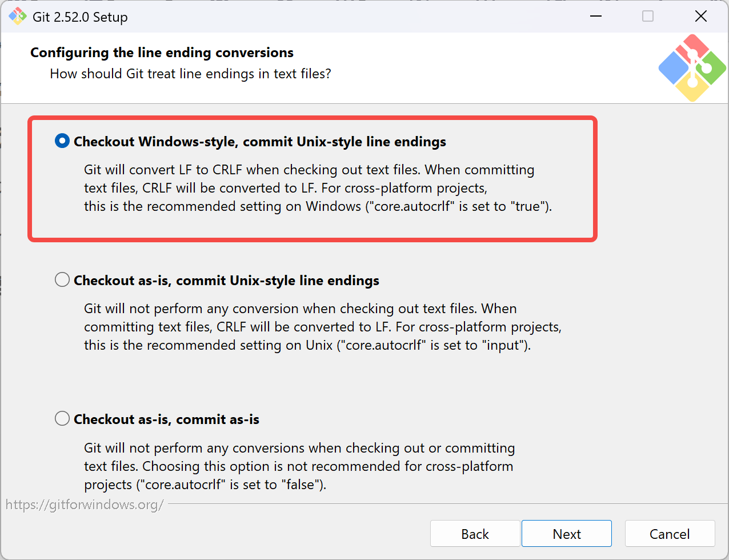The width and height of the screenshot is (729, 560).
Task: Select Checkout as-is, commit Unix-style radio button
Action: point(62,280)
